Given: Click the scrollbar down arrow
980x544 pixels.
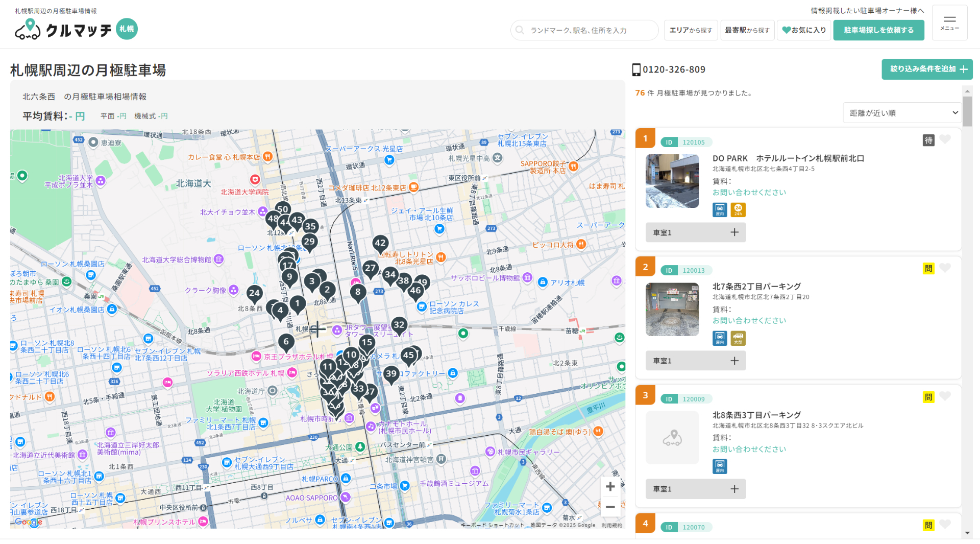Looking at the screenshot, I should pos(967,533).
